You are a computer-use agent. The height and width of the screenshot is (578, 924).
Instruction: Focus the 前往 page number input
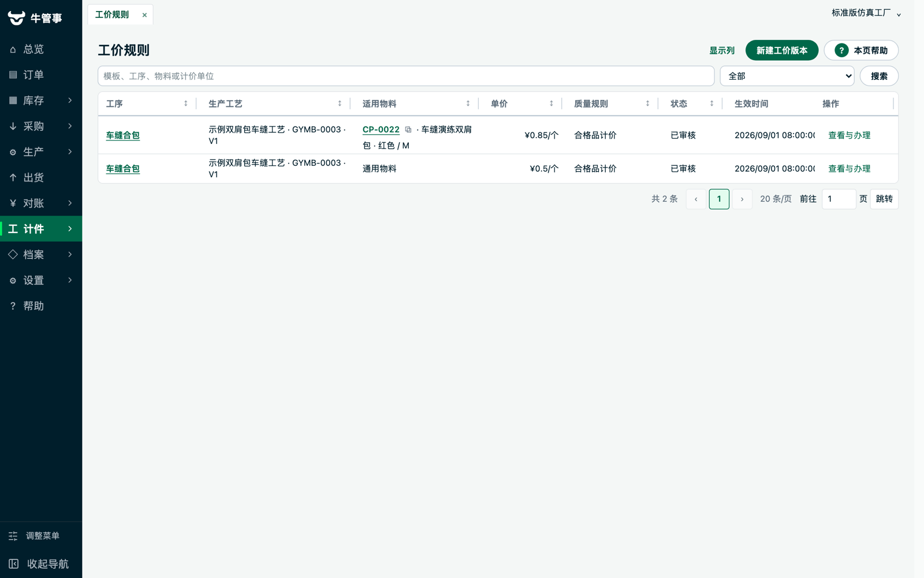(x=839, y=199)
